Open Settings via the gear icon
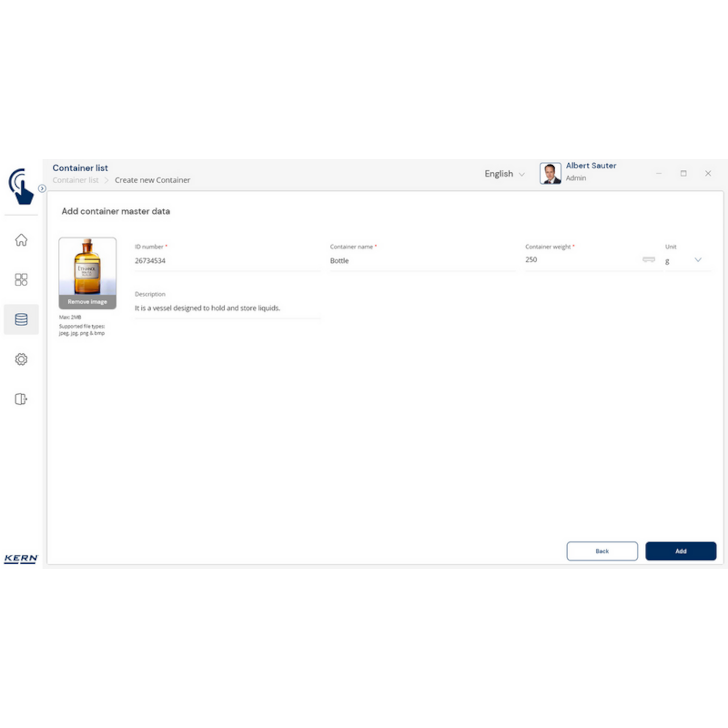This screenshot has width=728, height=728. coord(21,359)
